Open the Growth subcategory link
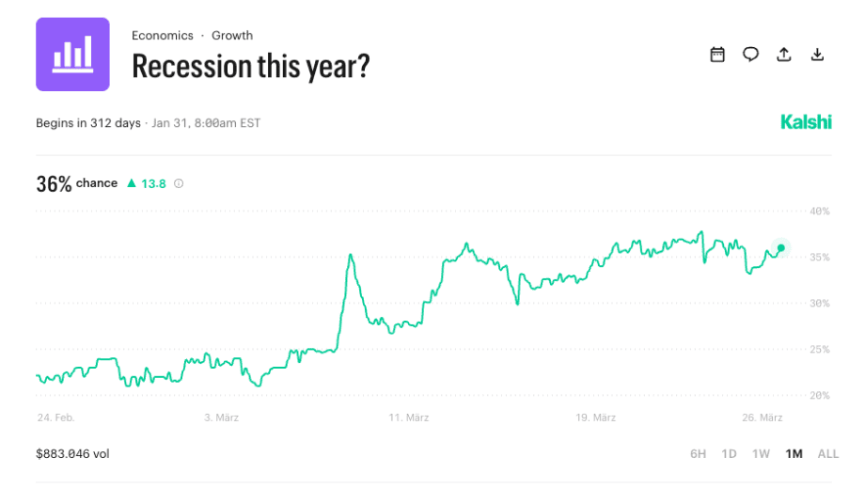 pyautogui.click(x=232, y=36)
